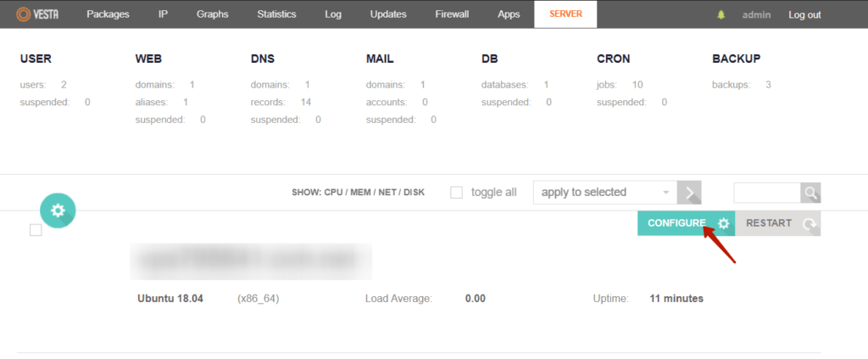Click into the search input field

pyautogui.click(x=766, y=193)
